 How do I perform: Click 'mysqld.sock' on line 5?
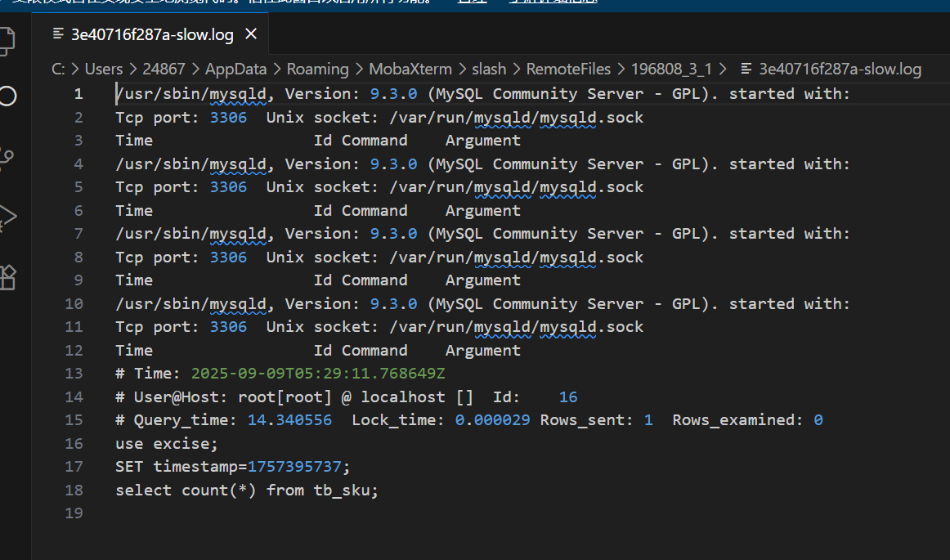591,187
